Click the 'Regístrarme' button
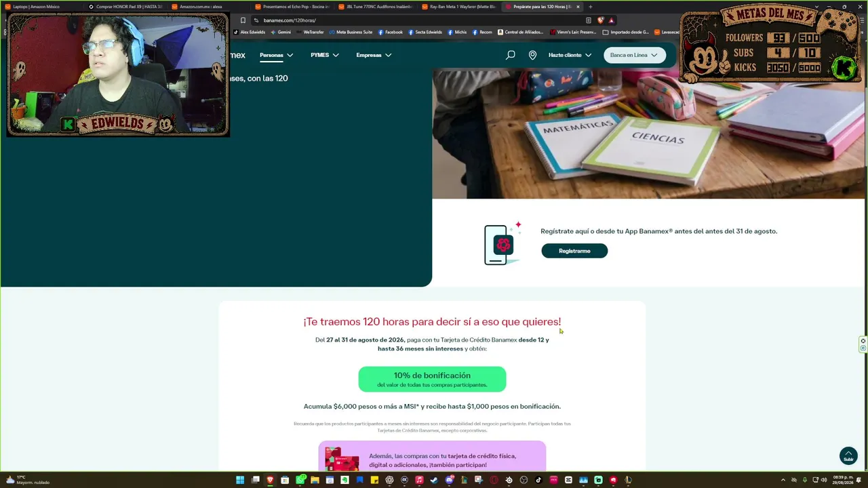 point(574,251)
